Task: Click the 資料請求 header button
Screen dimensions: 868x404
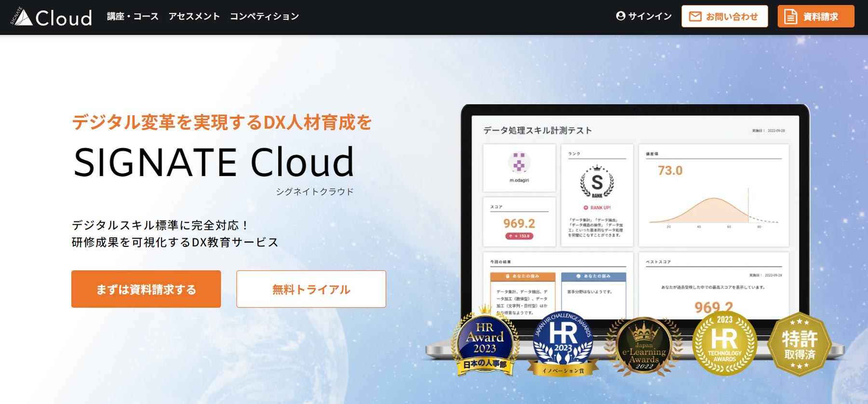Action: 816,16
